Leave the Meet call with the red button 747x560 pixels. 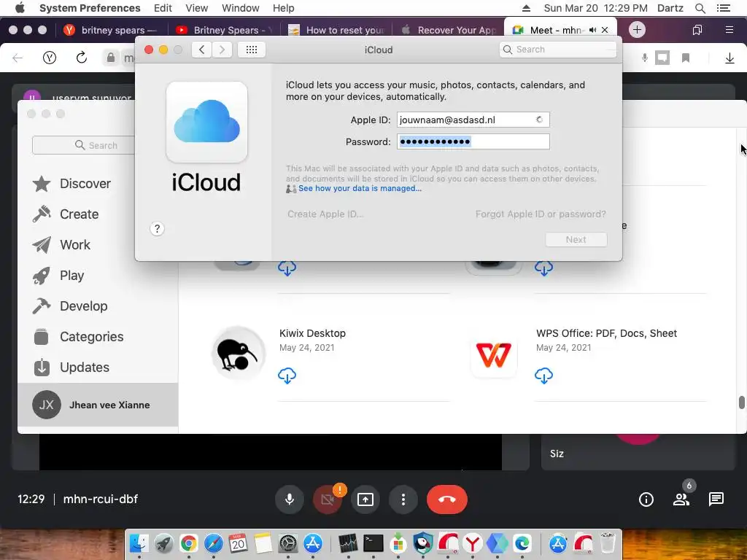point(447,499)
